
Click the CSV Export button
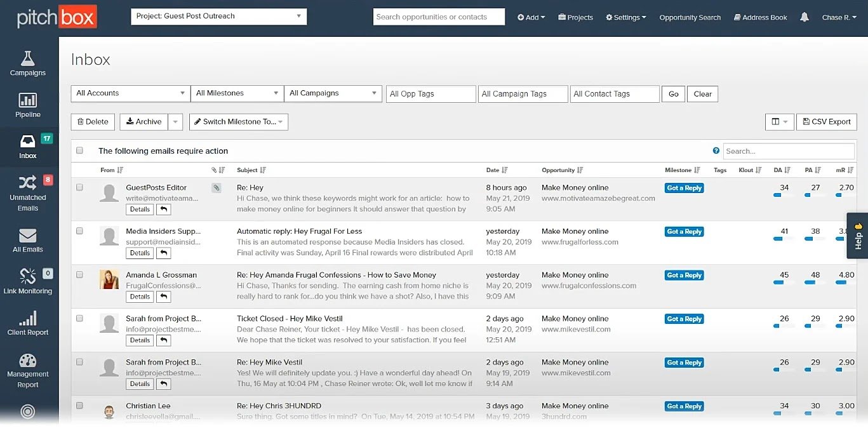826,121
